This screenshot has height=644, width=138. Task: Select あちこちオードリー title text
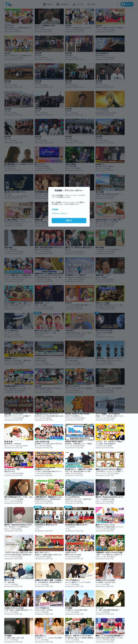tap(42, 553)
